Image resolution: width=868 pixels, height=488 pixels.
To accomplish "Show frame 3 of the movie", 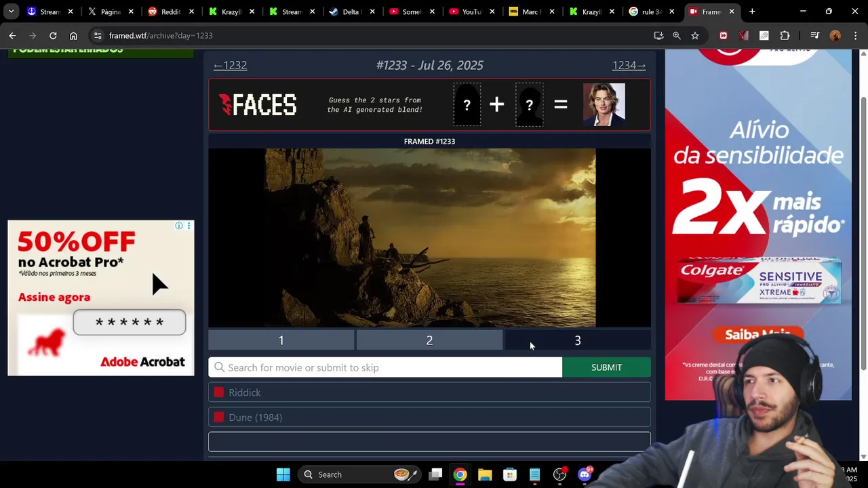I will point(578,340).
